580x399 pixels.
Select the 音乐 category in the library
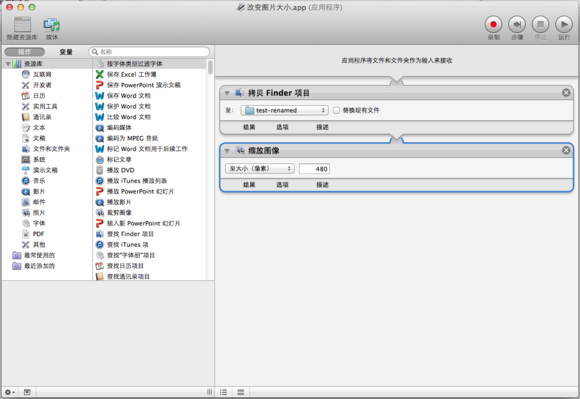tap(39, 181)
